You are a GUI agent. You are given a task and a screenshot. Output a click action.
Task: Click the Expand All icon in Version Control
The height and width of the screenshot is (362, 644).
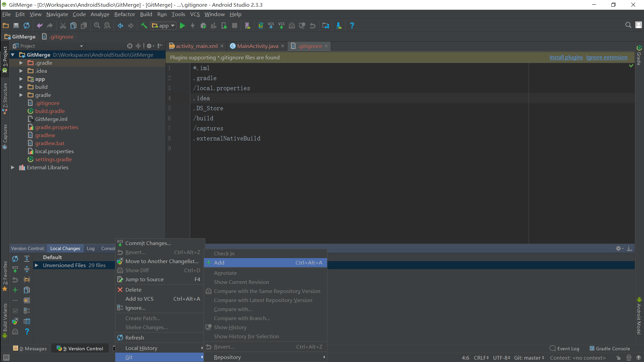point(27,259)
